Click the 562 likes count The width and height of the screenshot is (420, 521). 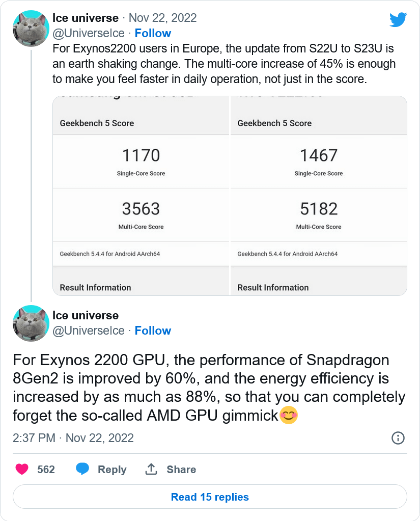(46, 470)
